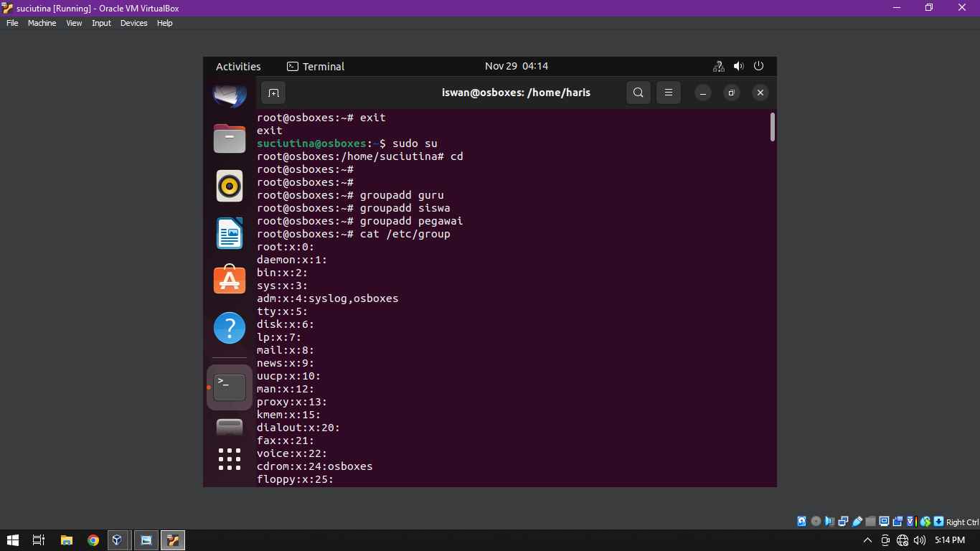Click the shared folders indicator in VirtualBox status bar
980x551 pixels.
(x=870, y=522)
